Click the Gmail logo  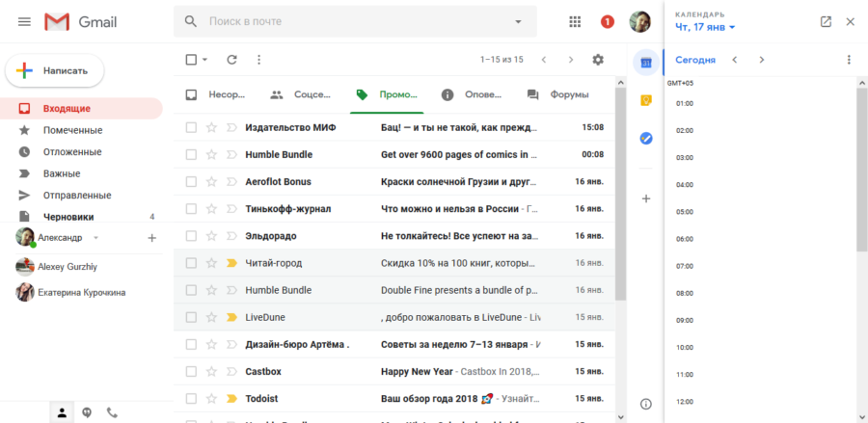tap(81, 21)
